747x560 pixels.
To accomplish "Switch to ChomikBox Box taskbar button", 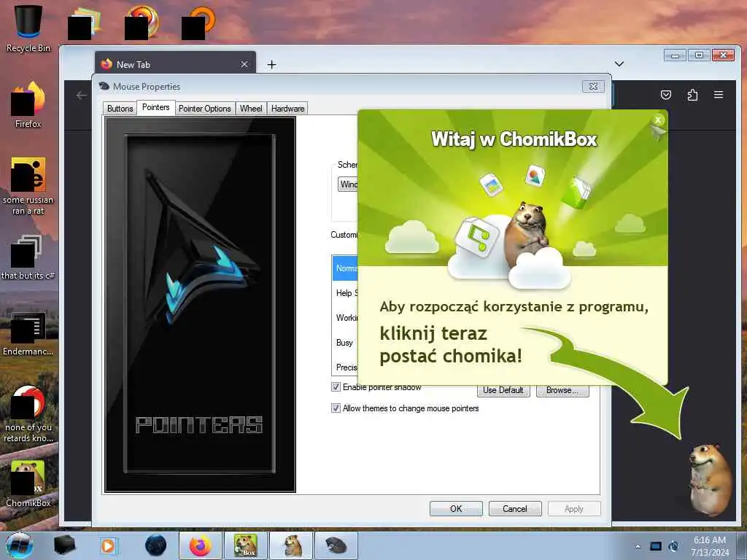I will point(246,545).
